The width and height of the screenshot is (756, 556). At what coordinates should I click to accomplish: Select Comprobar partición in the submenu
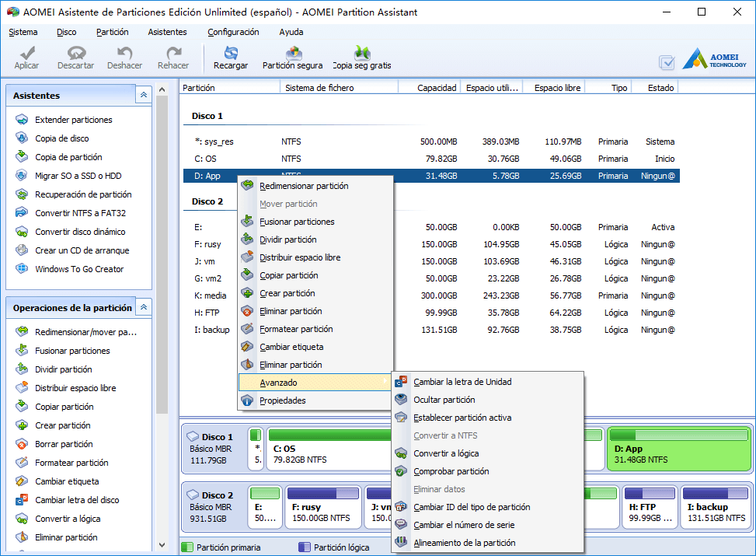[488, 471]
